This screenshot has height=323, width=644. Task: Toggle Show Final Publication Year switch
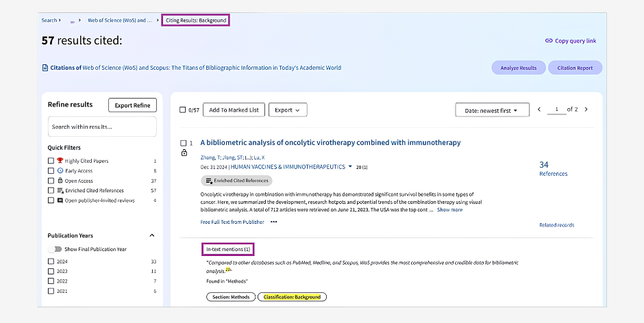(x=55, y=249)
